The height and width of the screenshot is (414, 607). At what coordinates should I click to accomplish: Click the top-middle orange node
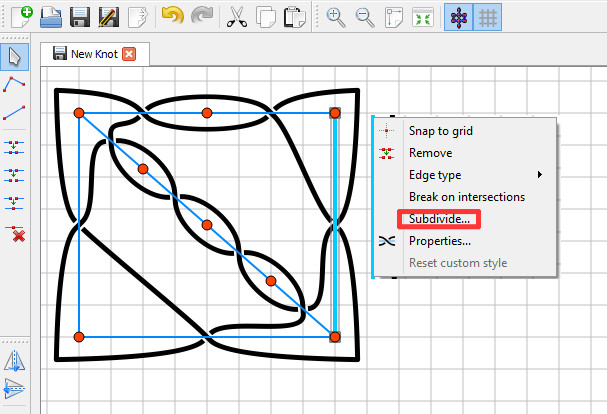207,113
